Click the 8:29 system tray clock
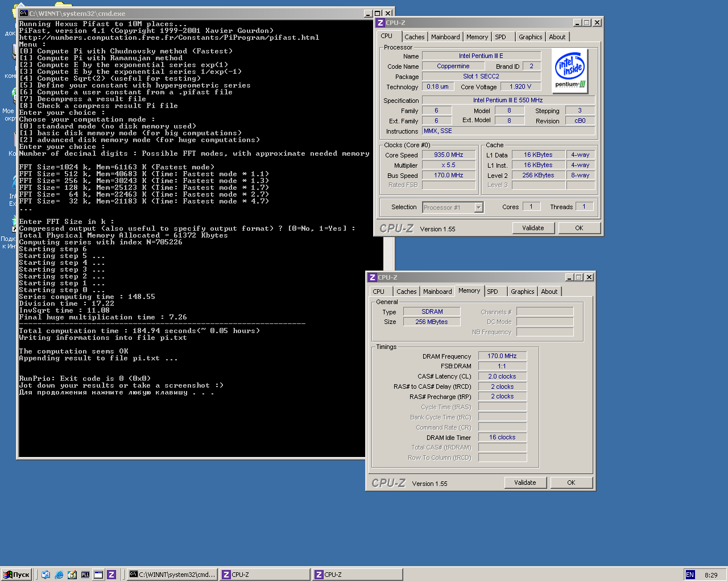This screenshot has height=582, width=728. (711, 575)
